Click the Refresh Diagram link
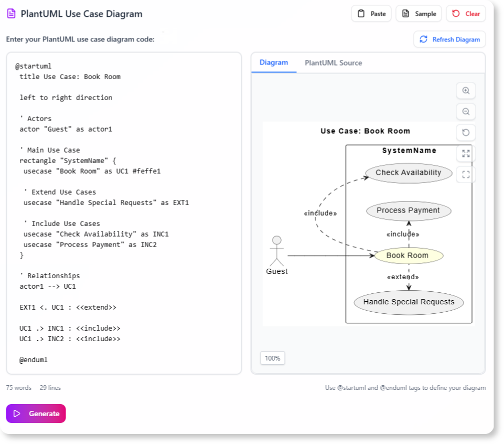This screenshot has width=504, height=445. pyautogui.click(x=449, y=39)
